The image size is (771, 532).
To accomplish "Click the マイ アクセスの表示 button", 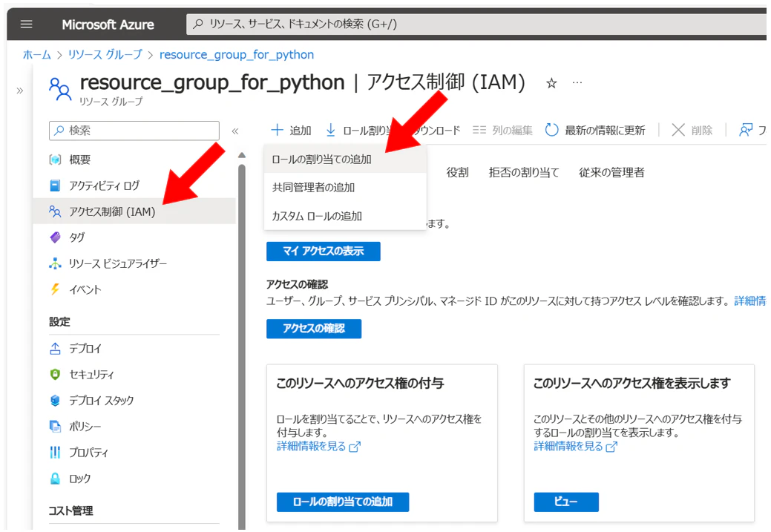I will [323, 252].
